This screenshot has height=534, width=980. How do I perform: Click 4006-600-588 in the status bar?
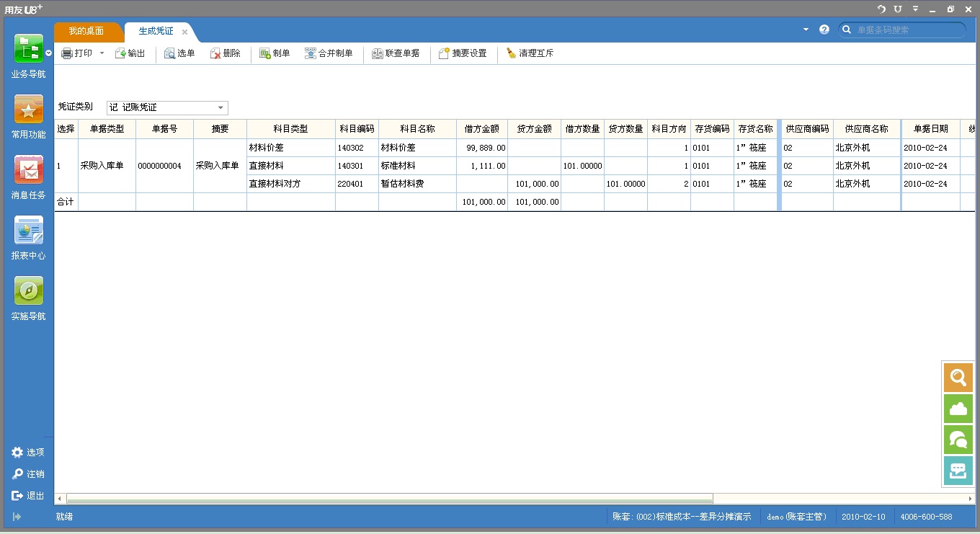(926, 517)
